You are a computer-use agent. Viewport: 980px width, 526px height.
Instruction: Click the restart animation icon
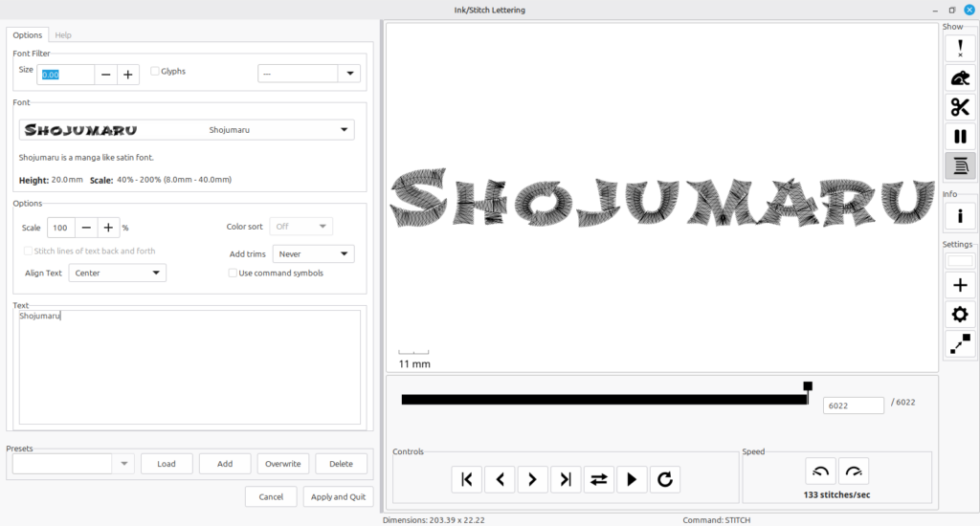664,479
